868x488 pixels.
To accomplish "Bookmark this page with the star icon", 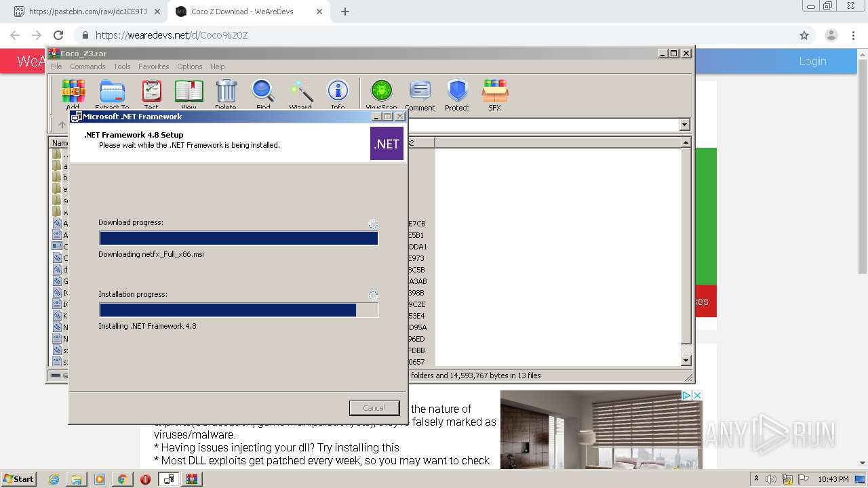I will [804, 35].
